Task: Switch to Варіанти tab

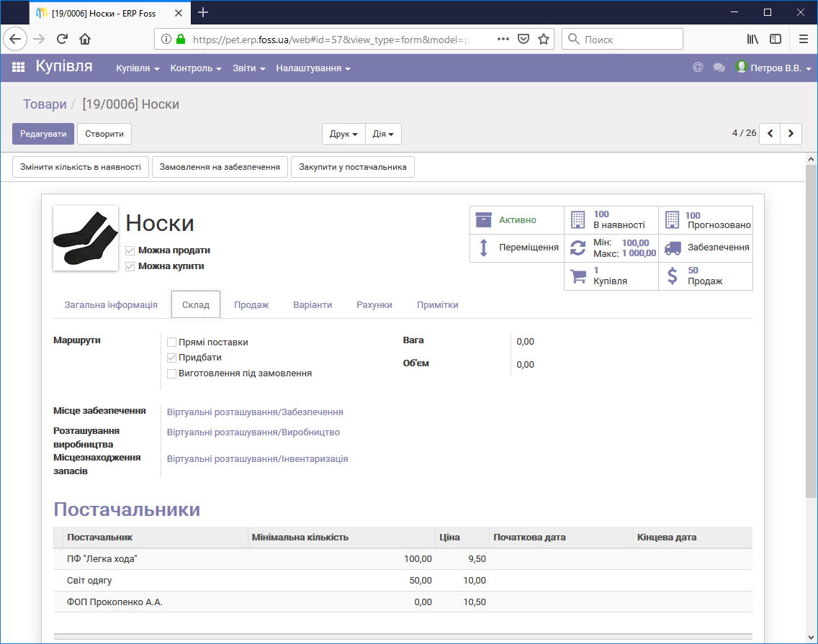Action: (313, 305)
